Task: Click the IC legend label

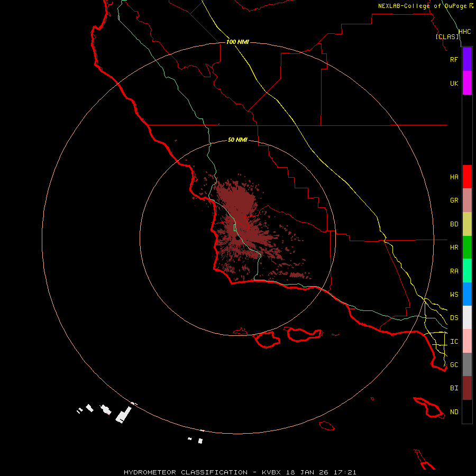Action: [x=454, y=342]
